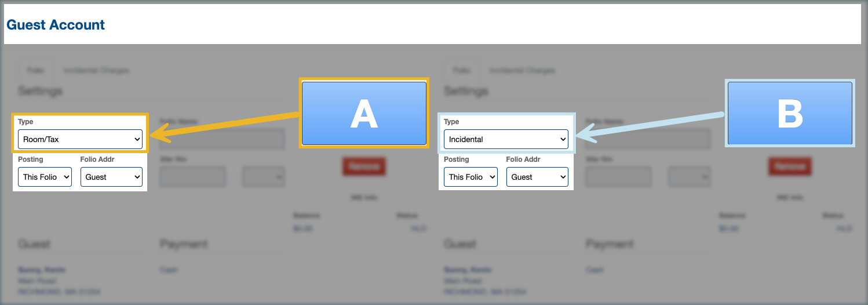Switch to Incidental Charges tab in right panel

[522, 71]
